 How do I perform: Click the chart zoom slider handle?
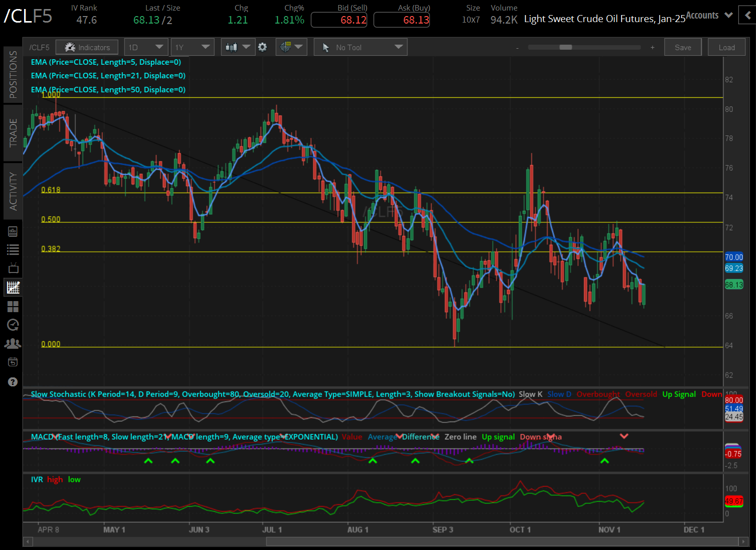(565, 47)
